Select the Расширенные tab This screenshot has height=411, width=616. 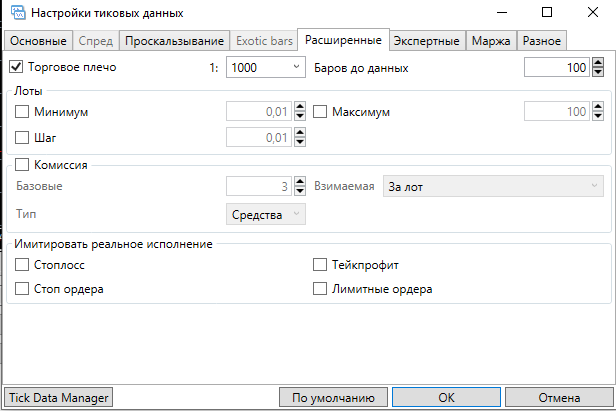tap(343, 40)
